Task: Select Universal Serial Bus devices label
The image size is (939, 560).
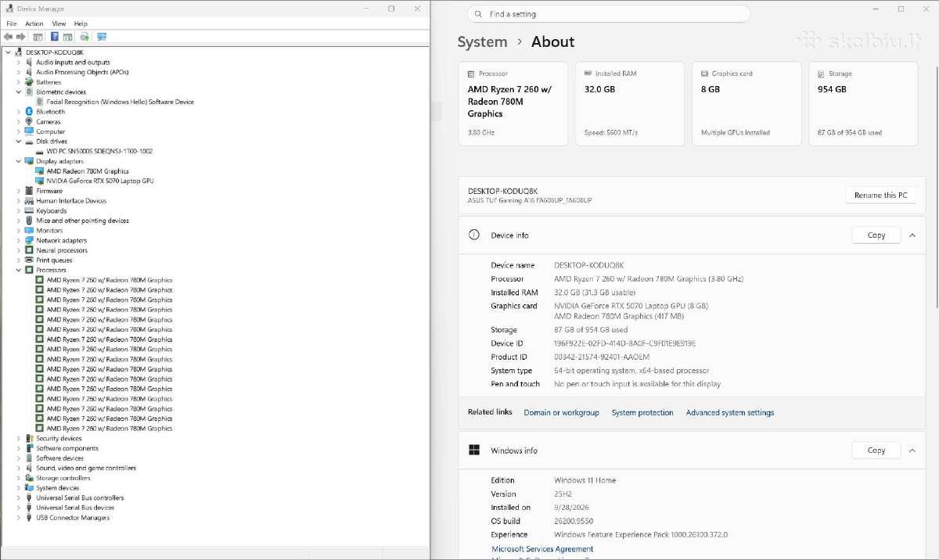Action: tap(75, 508)
